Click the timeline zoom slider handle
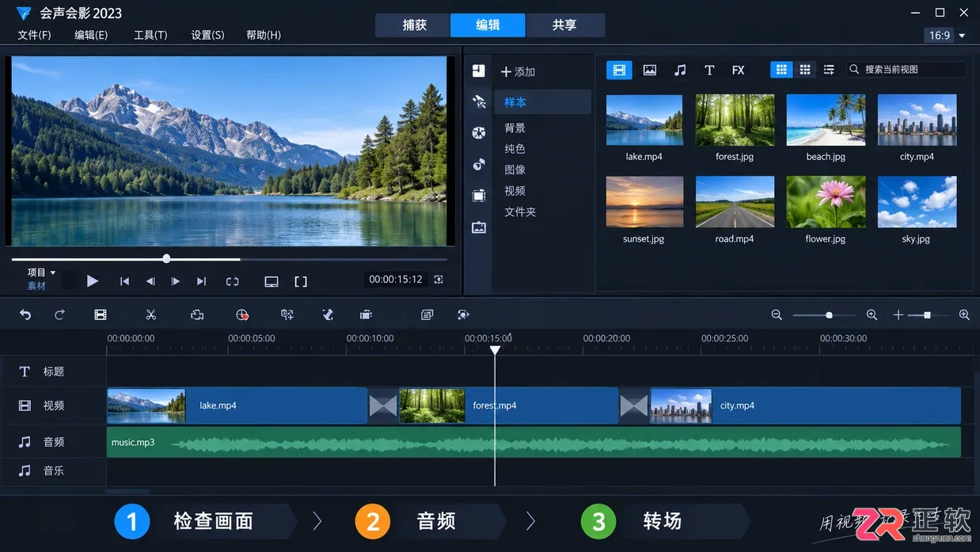The image size is (980, 552). click(x=829, y=315)
